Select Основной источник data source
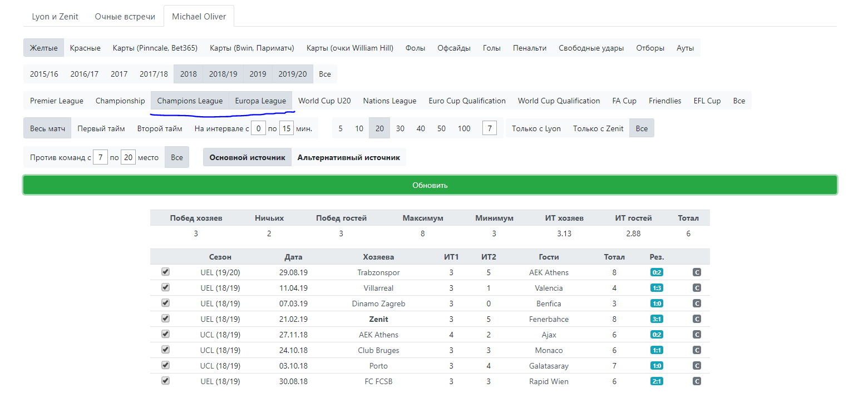 (247, 157)
